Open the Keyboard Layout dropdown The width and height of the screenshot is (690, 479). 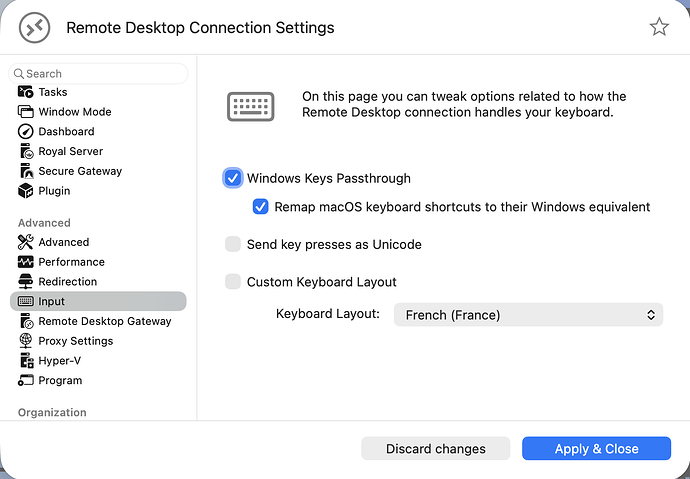[x=528, y=315]
